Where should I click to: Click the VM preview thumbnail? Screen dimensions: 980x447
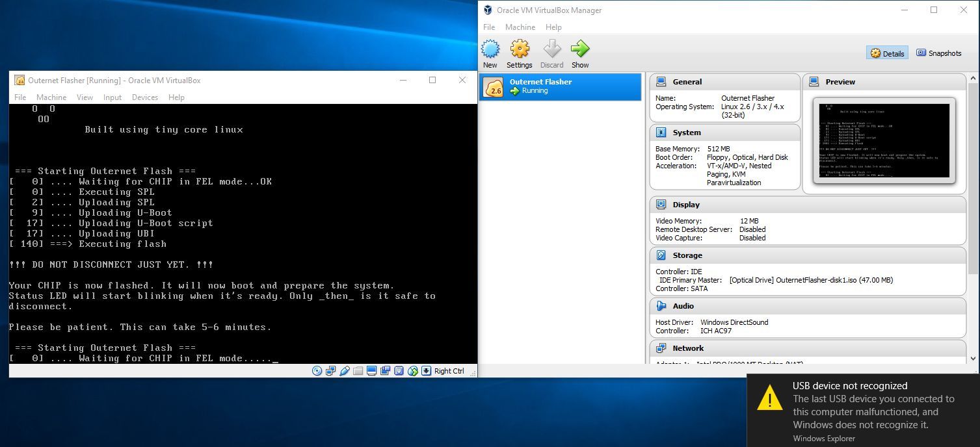[884, 140]
